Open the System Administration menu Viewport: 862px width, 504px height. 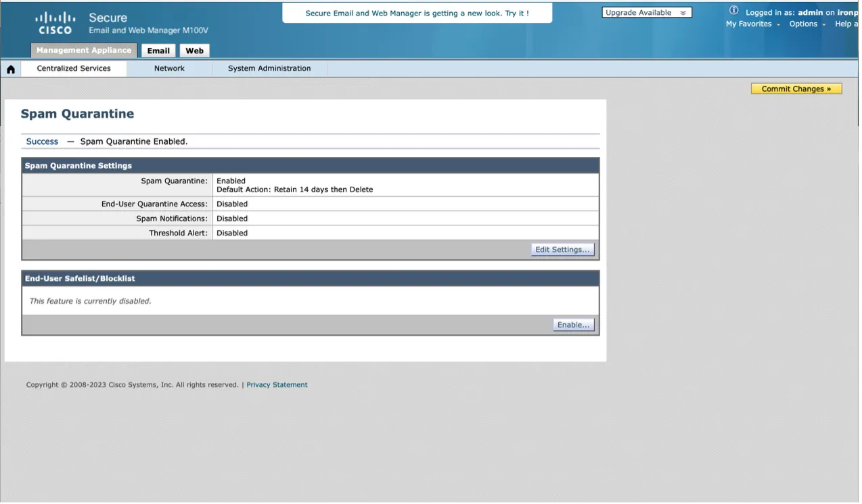pyautogui.click(x=269, y=68)
